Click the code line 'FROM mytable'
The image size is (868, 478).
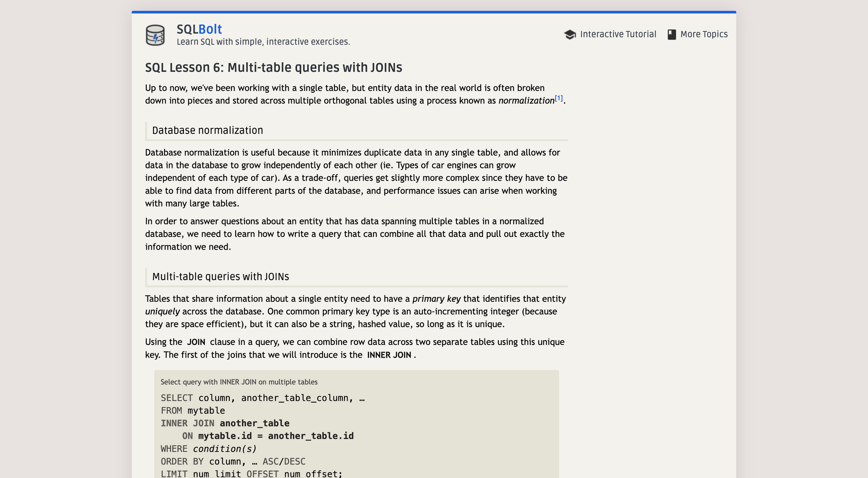tap(193, 411)
